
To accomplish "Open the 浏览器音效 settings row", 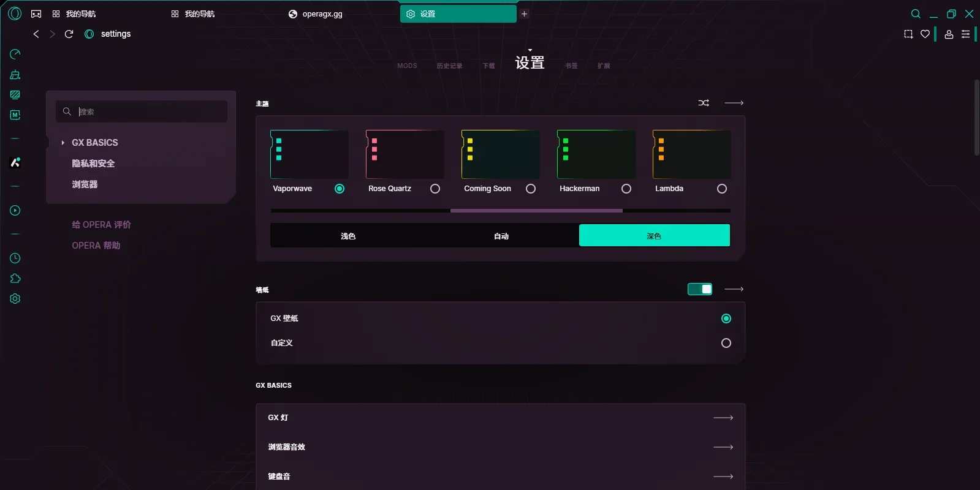I will [x=500, y=447].
